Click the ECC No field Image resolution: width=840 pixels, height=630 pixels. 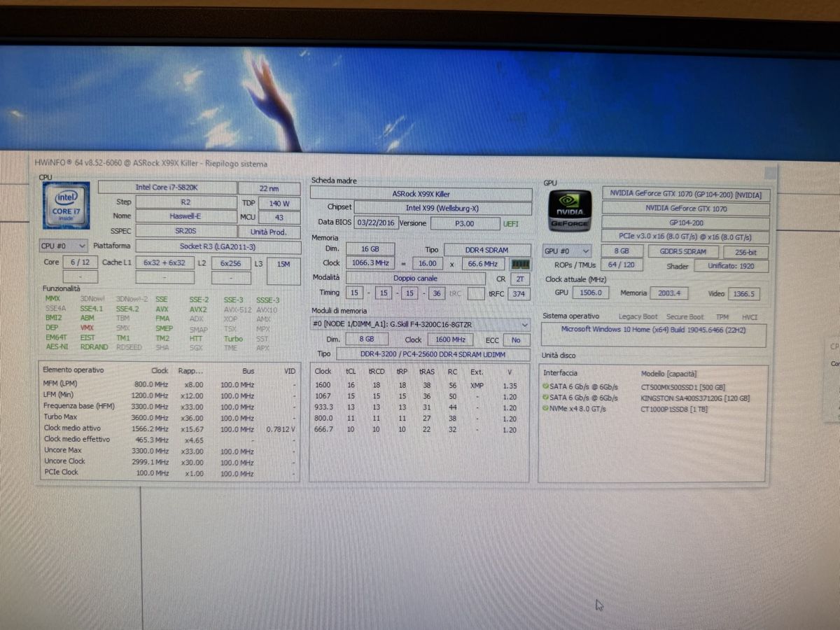point(516,339)
